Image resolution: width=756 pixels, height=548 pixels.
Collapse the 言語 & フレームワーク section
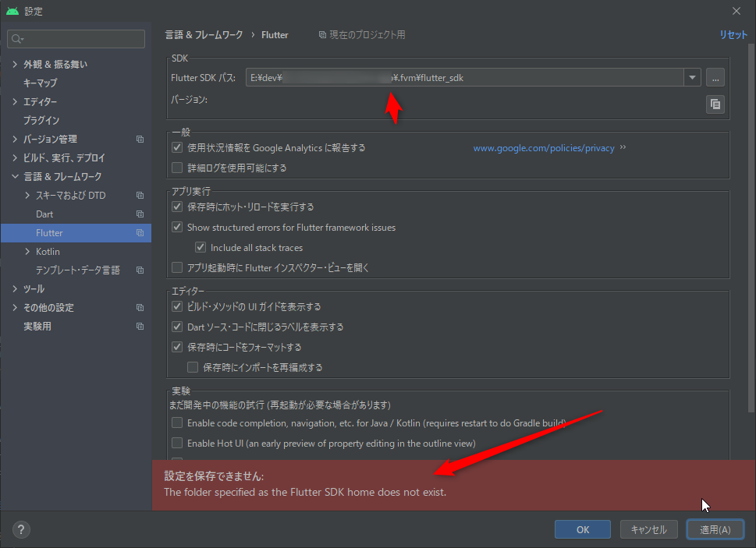[15, 176]
